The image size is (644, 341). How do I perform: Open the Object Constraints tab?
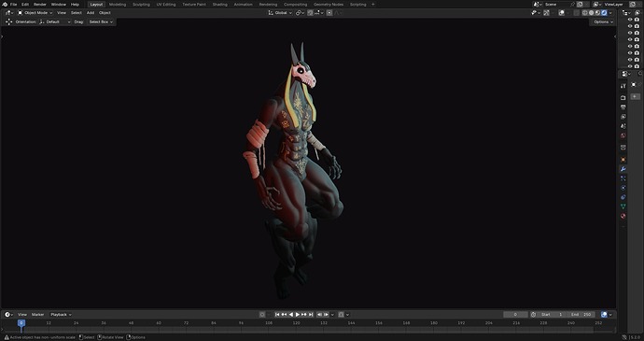coord(623,197)
